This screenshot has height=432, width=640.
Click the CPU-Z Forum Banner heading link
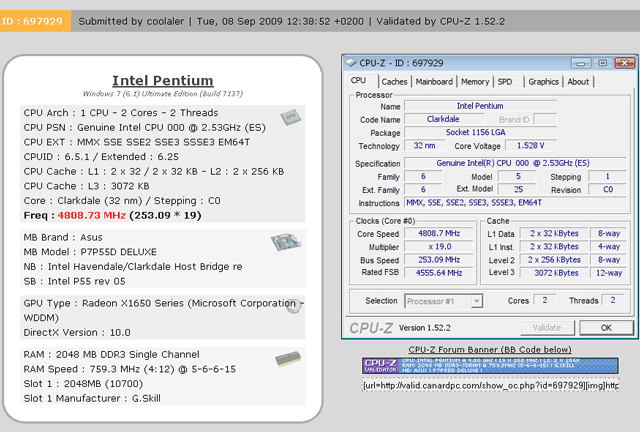tap(490, 350)
